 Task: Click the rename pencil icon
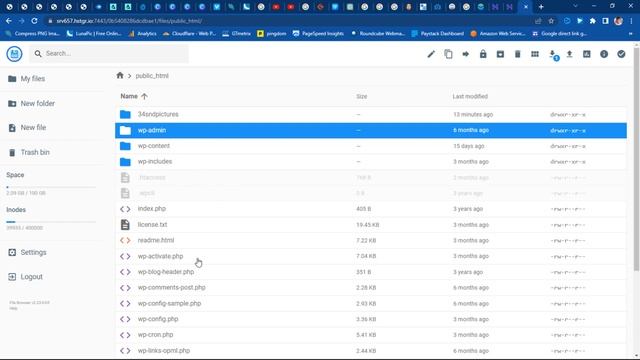(x=431, y=54)
